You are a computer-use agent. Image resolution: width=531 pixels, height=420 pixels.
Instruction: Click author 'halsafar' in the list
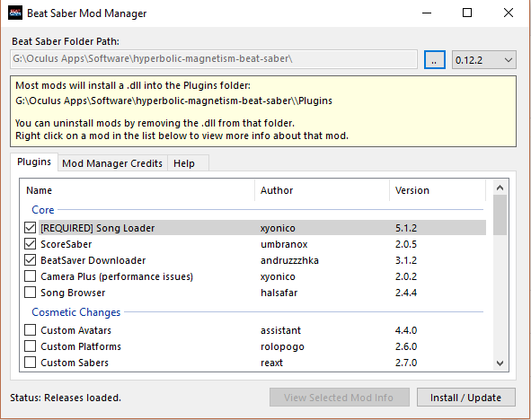[279, 293]
